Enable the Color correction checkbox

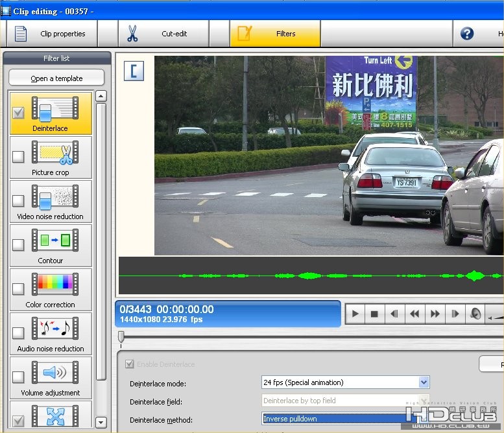(18, 288)
